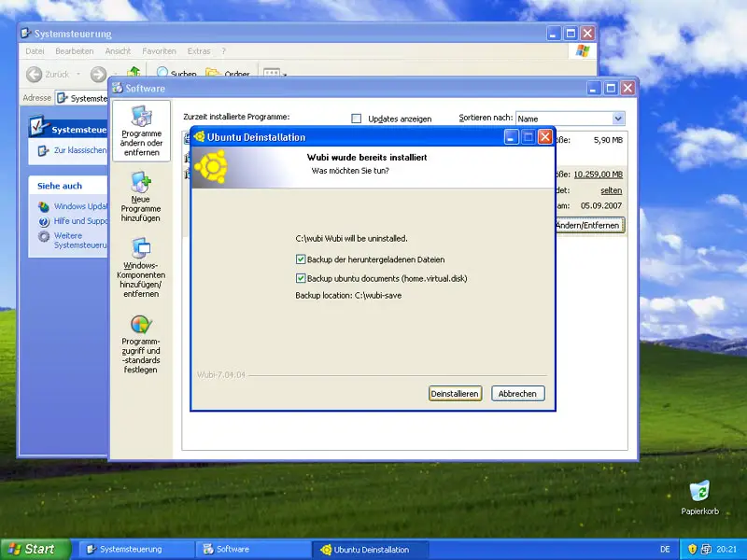Image resolution: width=747 pixels, height=560 pixels.
Task: Open the Ansicht menu in Systemsteuerung
Action: pos(118,51)
